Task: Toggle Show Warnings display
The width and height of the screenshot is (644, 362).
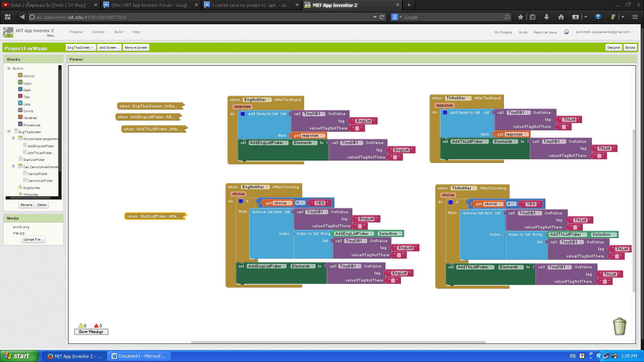Action: [91, 331]
